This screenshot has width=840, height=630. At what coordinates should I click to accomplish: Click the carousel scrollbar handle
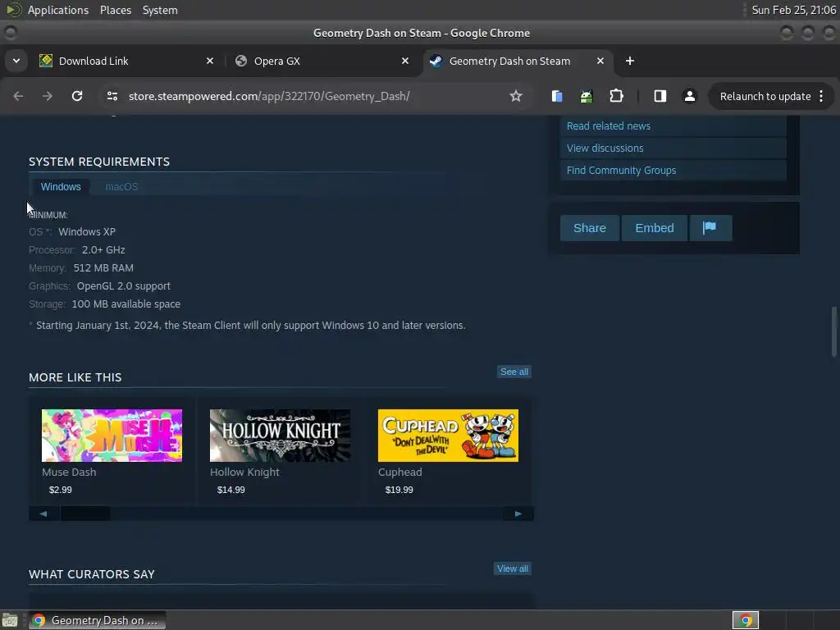[85, 514]
